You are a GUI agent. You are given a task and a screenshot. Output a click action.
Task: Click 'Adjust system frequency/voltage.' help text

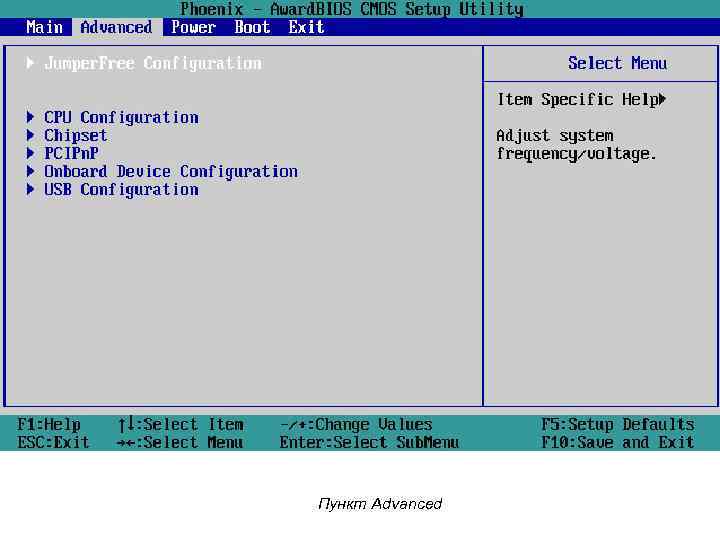click(x=576, y=145)
